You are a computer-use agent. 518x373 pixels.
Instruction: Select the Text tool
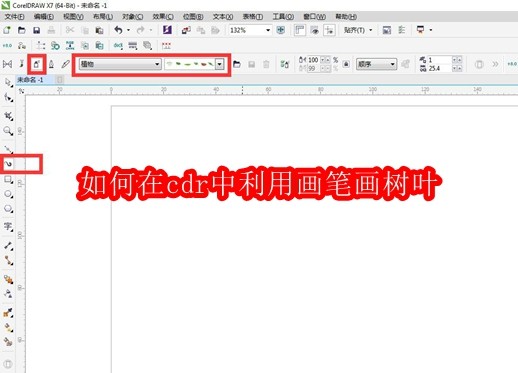click(x=8, y=226)
